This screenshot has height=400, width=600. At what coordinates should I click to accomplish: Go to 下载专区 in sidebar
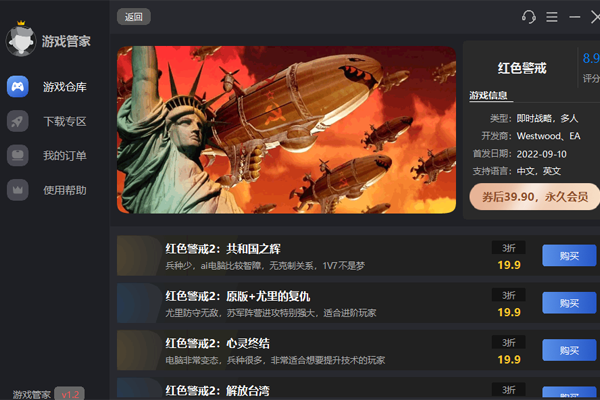65,121
